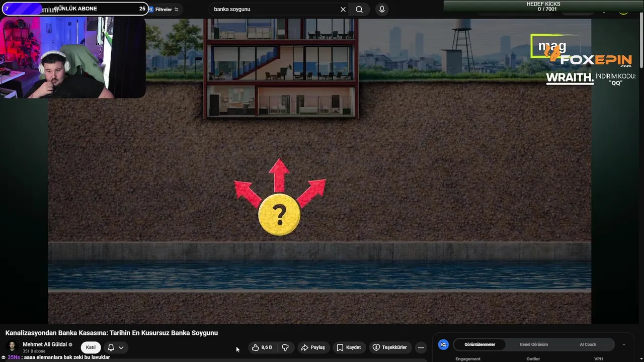The image size is (644, 362).
Task: Open Mehmet Ali Güldal channel name
Action: (45, 344)
